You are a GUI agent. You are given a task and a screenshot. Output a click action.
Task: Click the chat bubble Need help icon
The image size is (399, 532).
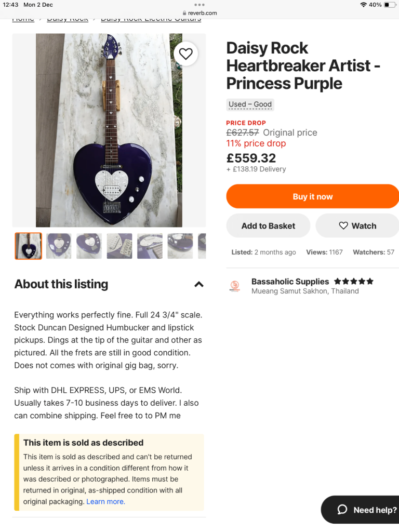tap(342, 510)
